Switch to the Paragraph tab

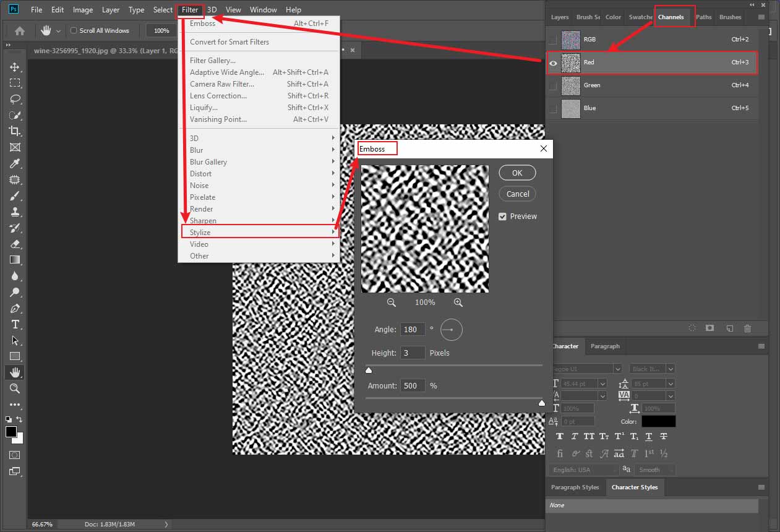[604, 346]
